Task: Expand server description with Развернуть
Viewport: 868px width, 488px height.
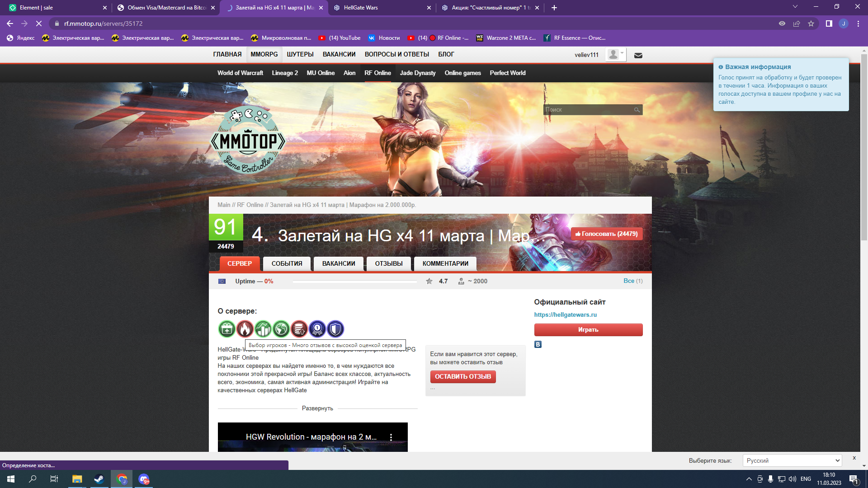Action: (317, 408)
